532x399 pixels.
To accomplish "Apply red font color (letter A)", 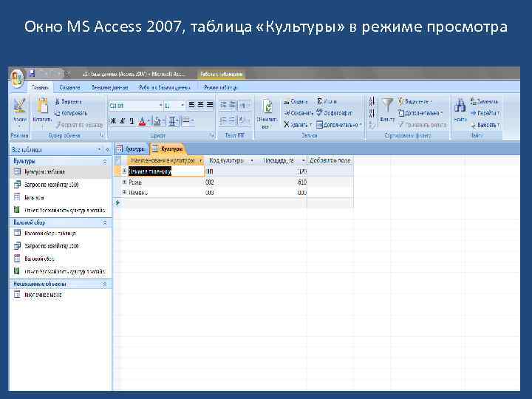I will point(143,120).
